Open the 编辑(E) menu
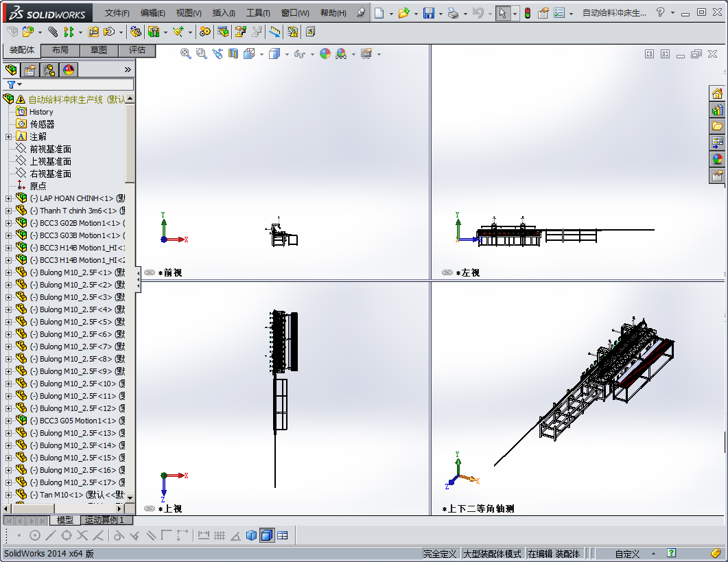This screenshot has height=562, width=728. point(153,13)
